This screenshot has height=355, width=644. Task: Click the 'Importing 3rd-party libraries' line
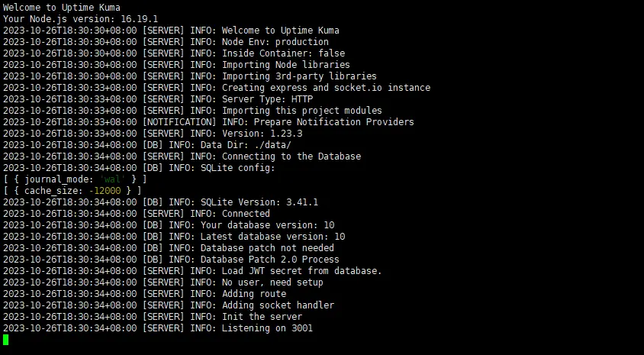(190, 76)
